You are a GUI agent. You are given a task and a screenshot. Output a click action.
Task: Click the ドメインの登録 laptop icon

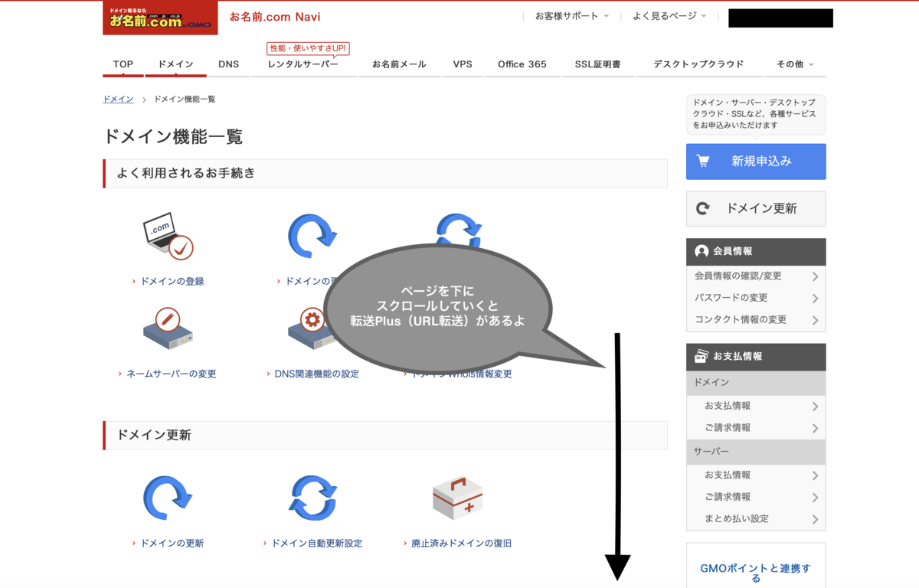168,237
